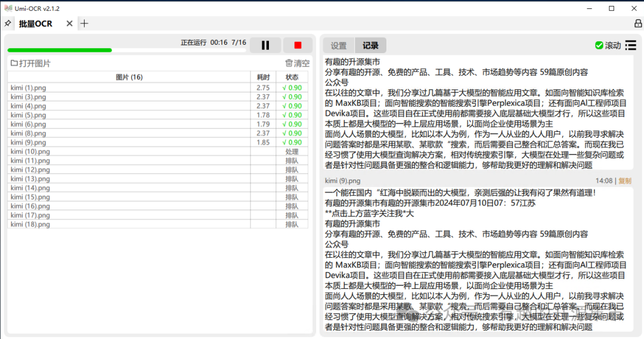
Task: Open the hamburger menu in record panel
Action: [x=630, y=45]
